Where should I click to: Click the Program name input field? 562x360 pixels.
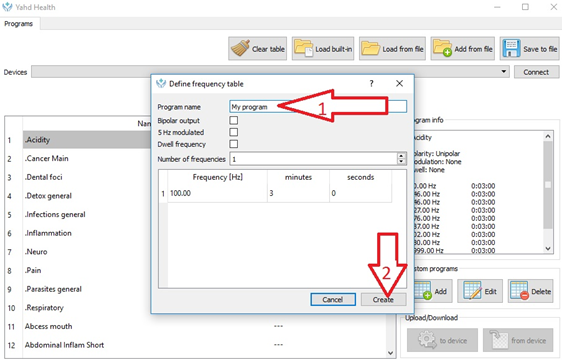point(318,106)
